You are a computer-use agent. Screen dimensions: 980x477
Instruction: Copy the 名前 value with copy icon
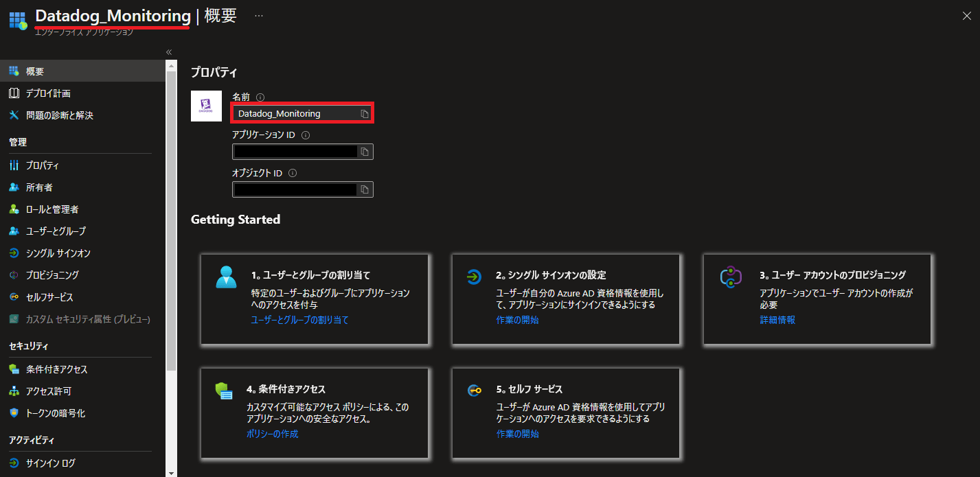tap(365, 114)
